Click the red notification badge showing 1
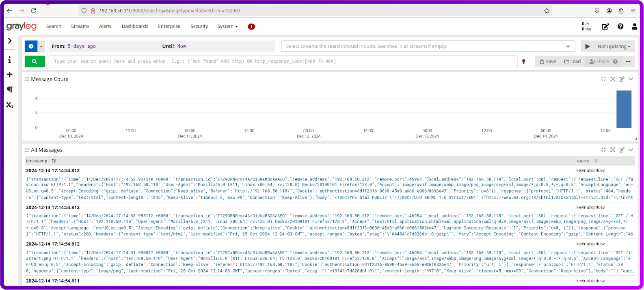644x290 pixels. click(x=251, y=27)
